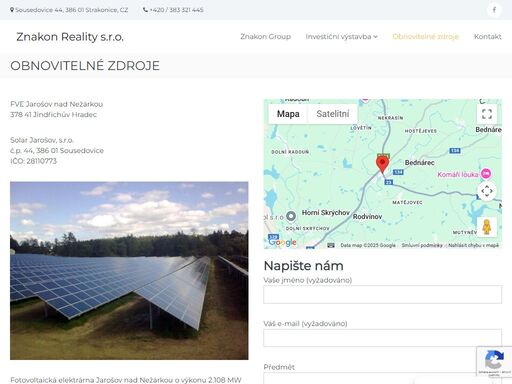Click the red location pin on the map

click(x=382, y=165)
